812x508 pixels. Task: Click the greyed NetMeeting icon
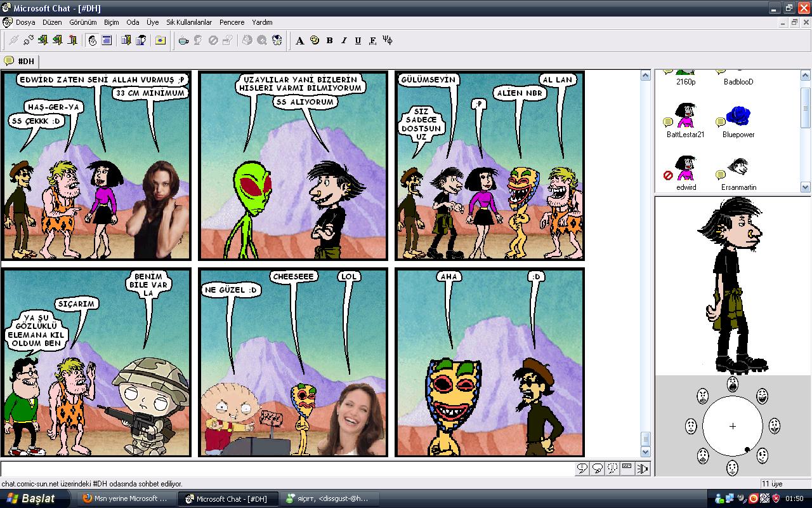click(262, 40)
